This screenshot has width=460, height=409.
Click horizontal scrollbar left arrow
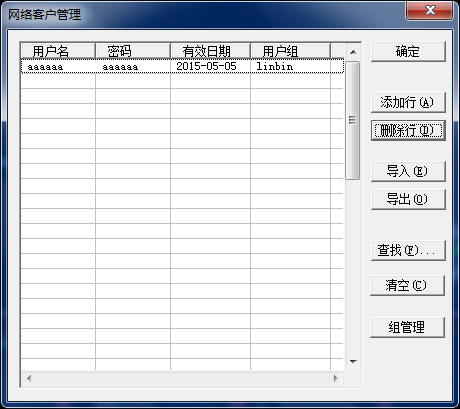point(29,378)
